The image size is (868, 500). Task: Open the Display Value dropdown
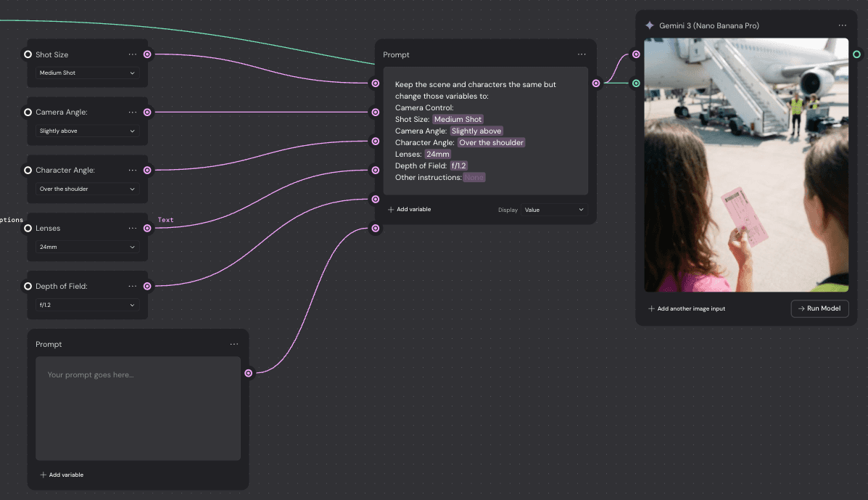[x=553, y=210]
